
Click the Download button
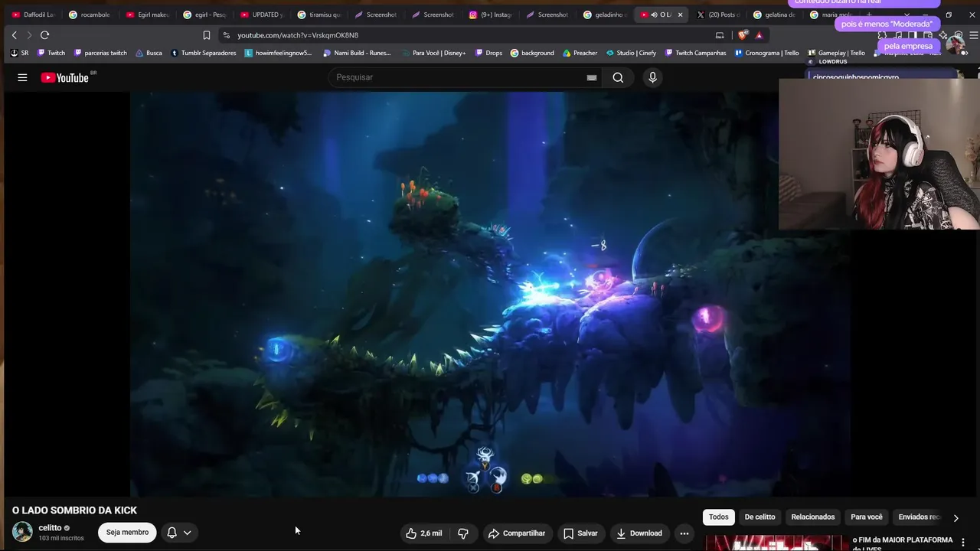639,533
